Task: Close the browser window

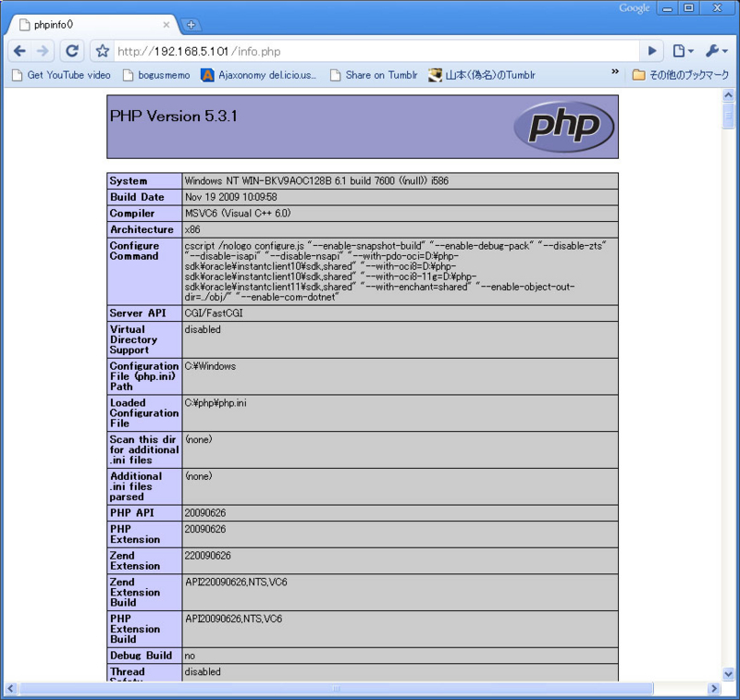Action: (718, 8)
